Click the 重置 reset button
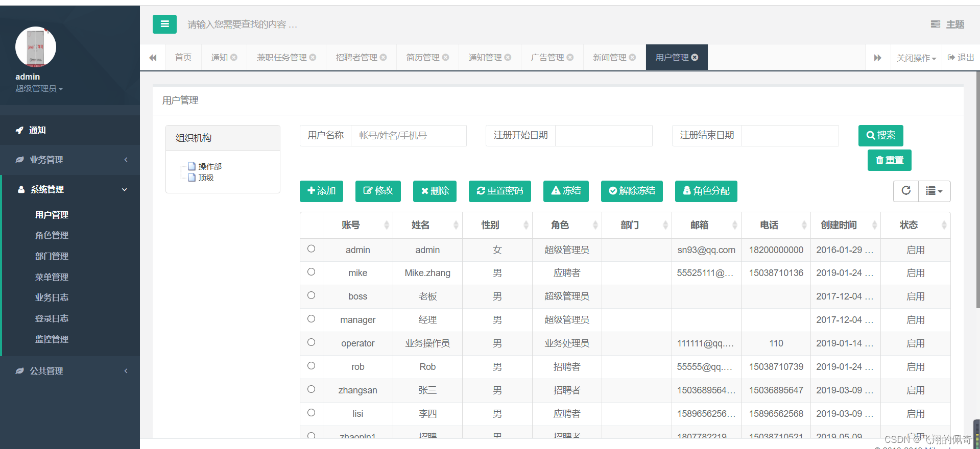980x449 pixels. (x=890, y=160)
